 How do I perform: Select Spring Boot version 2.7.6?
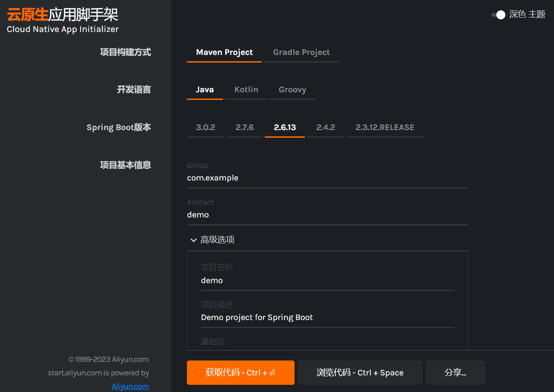click(x=245, y=127)
